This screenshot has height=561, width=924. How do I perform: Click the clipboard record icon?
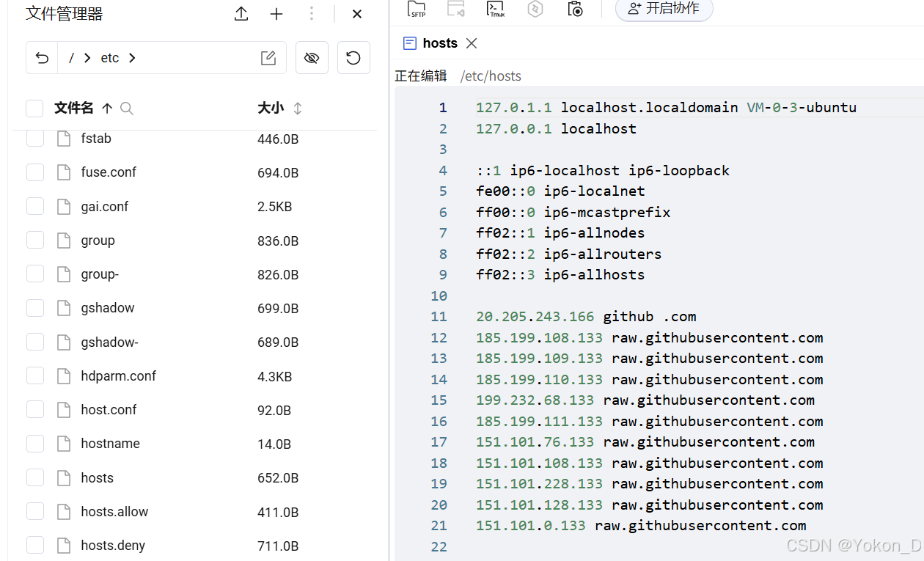point(575,9)
